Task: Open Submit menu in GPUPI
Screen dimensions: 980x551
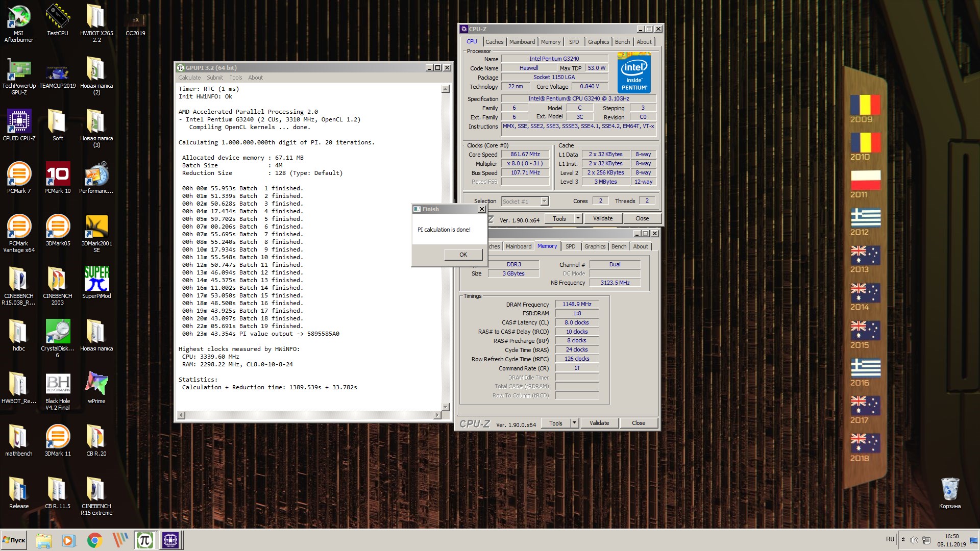Action: [215, 78]
